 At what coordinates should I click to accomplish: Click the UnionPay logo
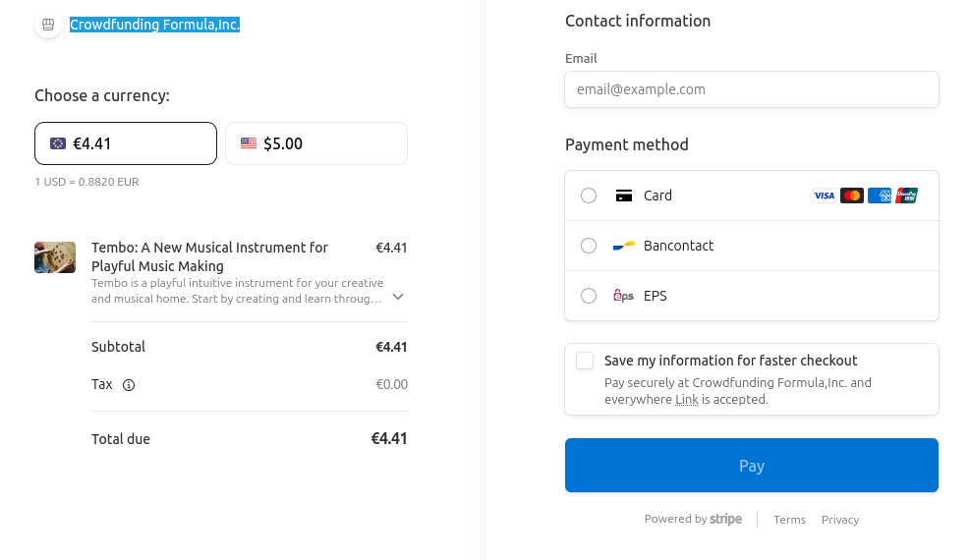coord(906,196)
